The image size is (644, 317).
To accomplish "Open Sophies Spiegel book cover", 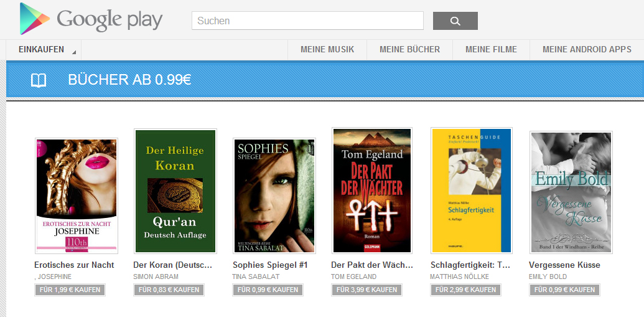I will (274, 196).
